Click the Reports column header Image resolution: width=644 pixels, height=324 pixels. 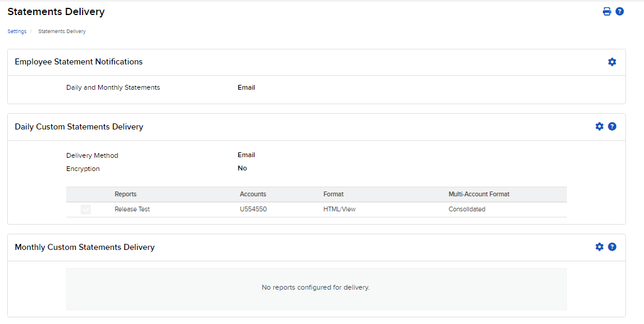click(125, 195)
